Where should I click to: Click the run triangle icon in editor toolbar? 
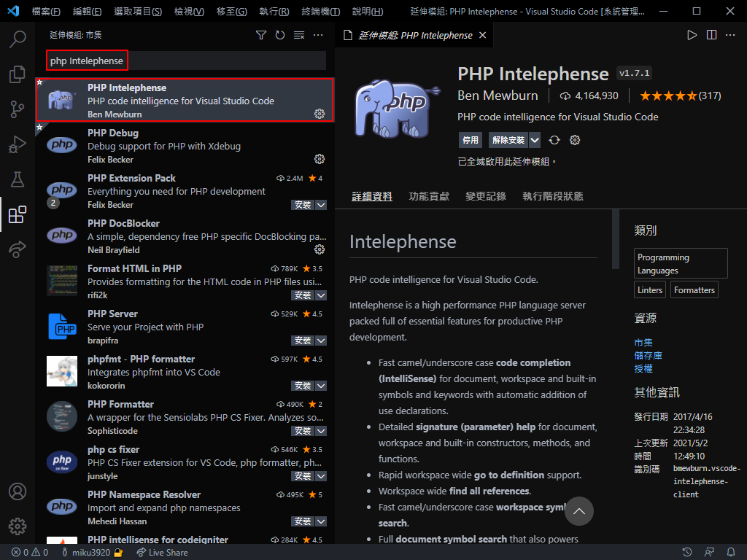692,35
